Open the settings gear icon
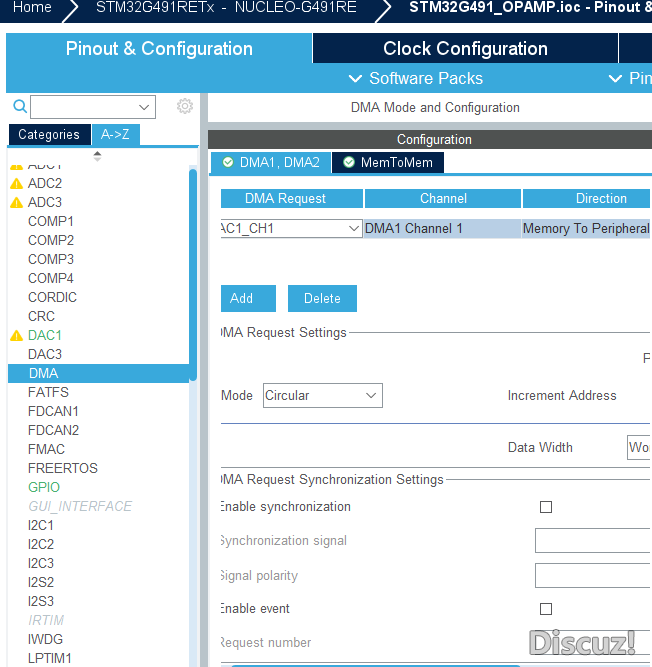This screenshot has height=667, width=652. (185, 106)
